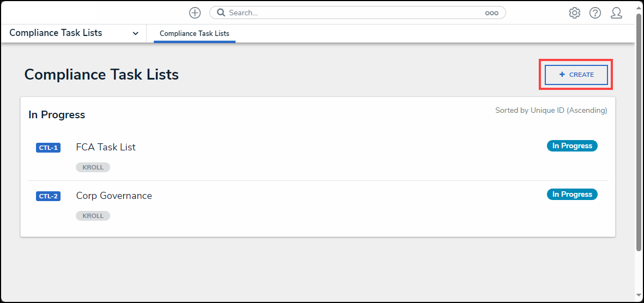Expand the Compliance Task Lists dropdown
This screenshot has height=303, width=644.
pos(135,33)
